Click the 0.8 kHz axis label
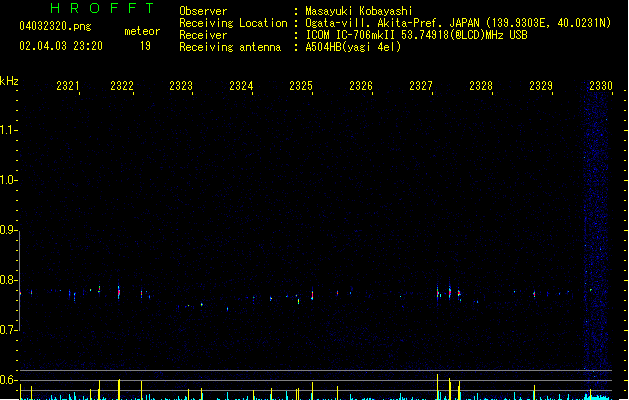Image resolution: width=629 pixels, height=400 pixels. point(8,280)
